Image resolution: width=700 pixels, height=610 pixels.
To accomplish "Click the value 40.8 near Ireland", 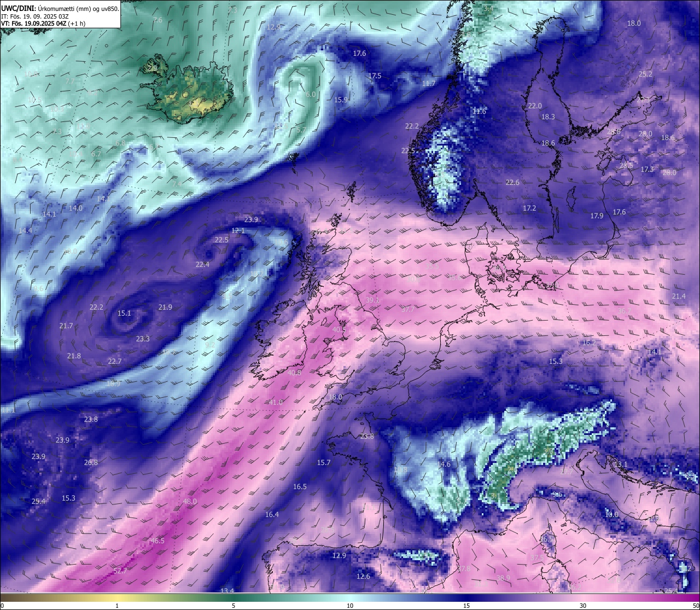I will (294, 373).
